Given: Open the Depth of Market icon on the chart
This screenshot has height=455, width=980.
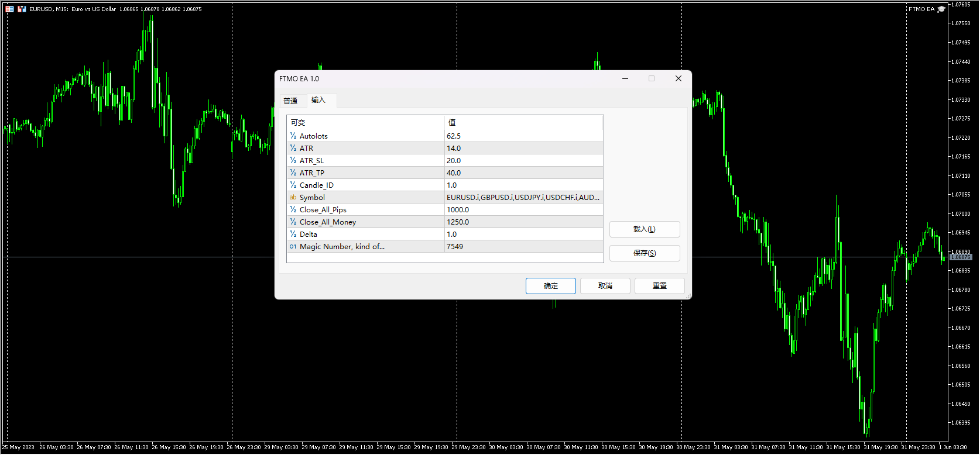Looking at the screenshot, I should coord(9,9).
